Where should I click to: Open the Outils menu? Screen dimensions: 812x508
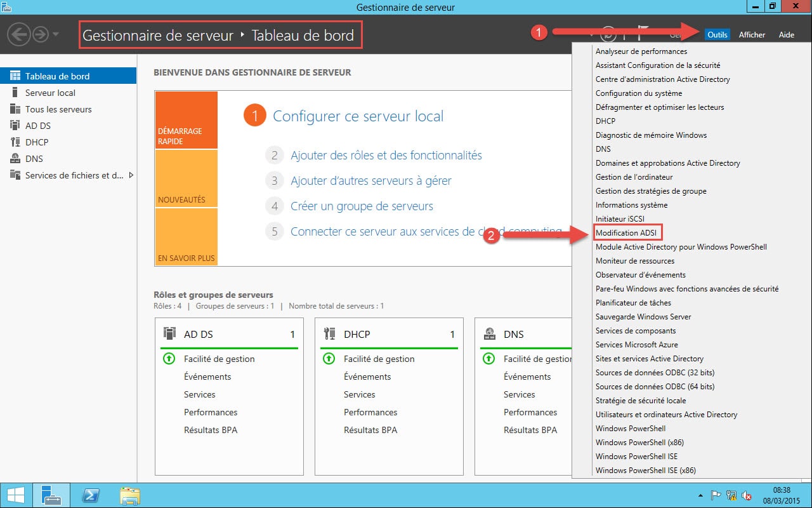(717, 34)
